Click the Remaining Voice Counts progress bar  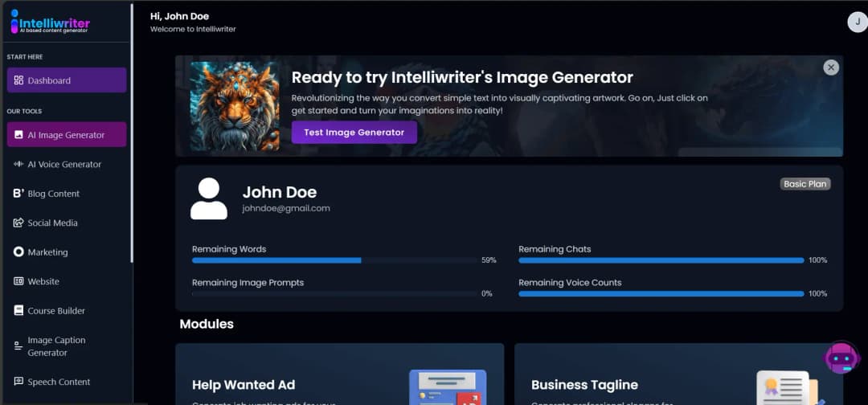(661, 294)
